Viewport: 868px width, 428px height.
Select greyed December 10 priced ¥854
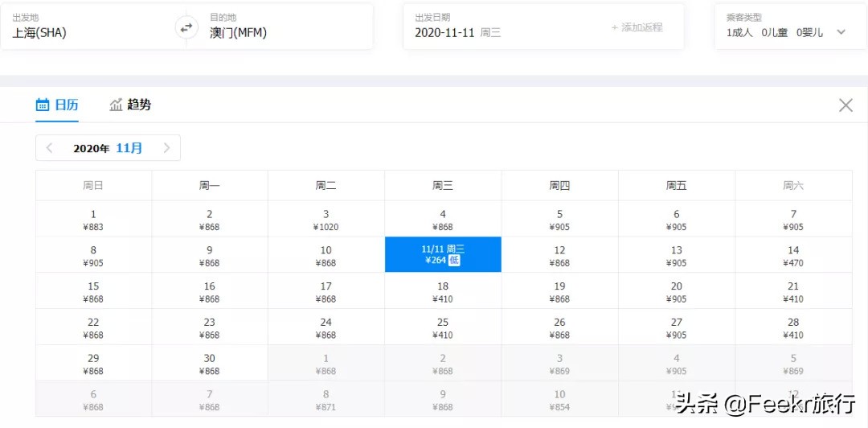click(559, 399)
